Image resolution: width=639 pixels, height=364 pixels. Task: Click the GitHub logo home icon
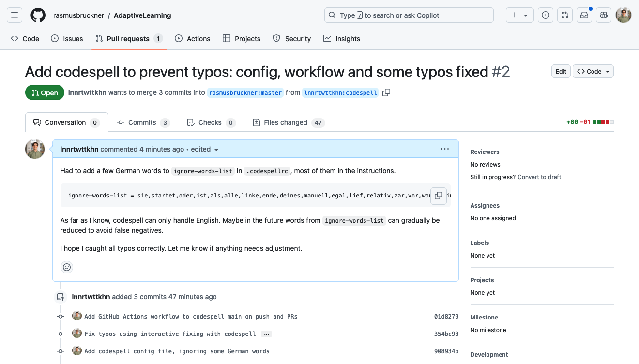tap(38, 15)
